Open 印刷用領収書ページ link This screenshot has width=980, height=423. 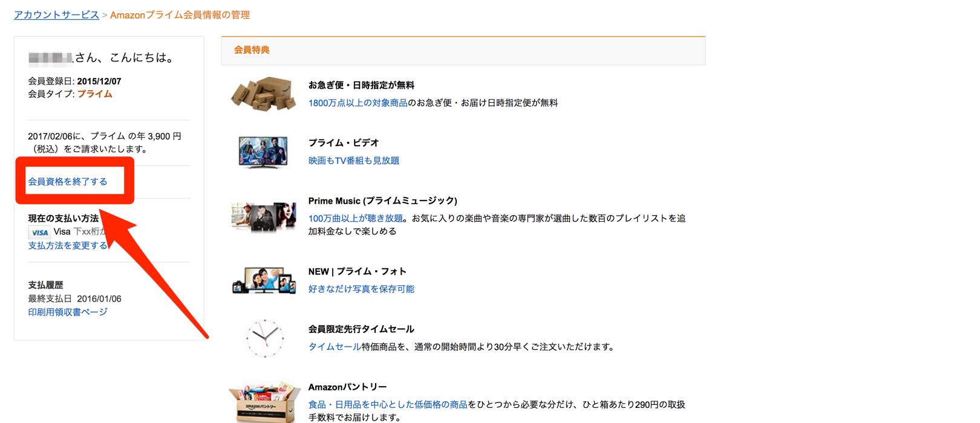click(68, 312)
